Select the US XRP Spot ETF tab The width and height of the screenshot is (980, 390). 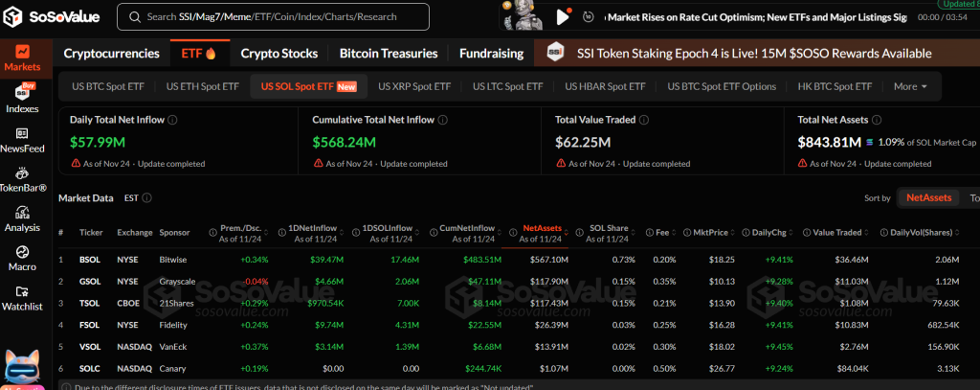[x=413, y=86]
